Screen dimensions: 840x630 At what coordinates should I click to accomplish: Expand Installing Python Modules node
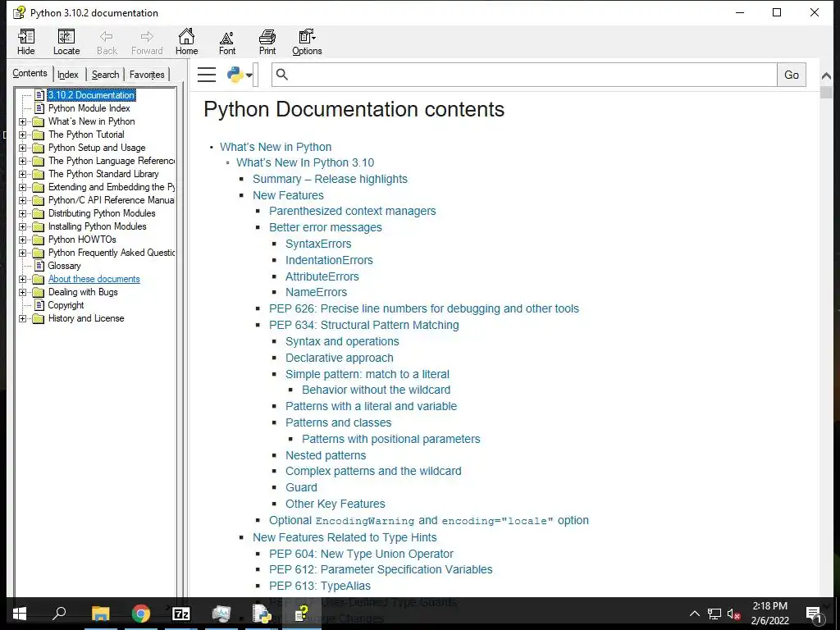click(22, 226)
